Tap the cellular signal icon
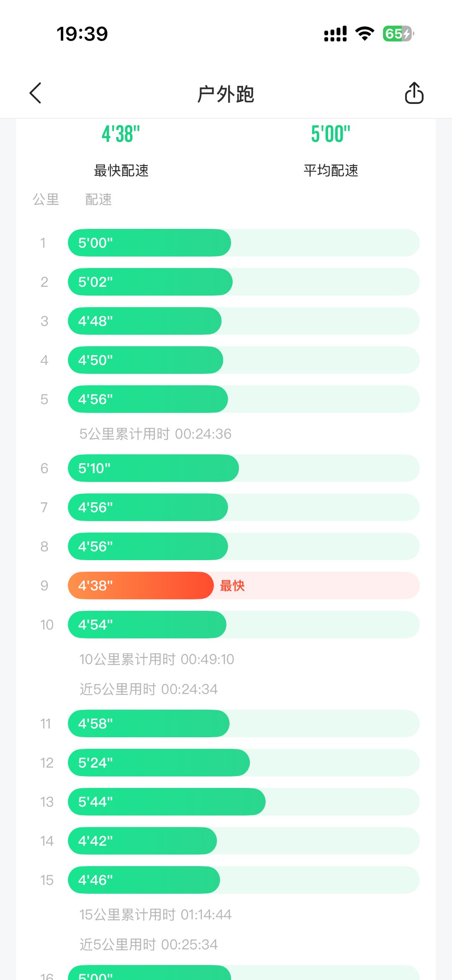452x980 pixels. tap(335, 34)
